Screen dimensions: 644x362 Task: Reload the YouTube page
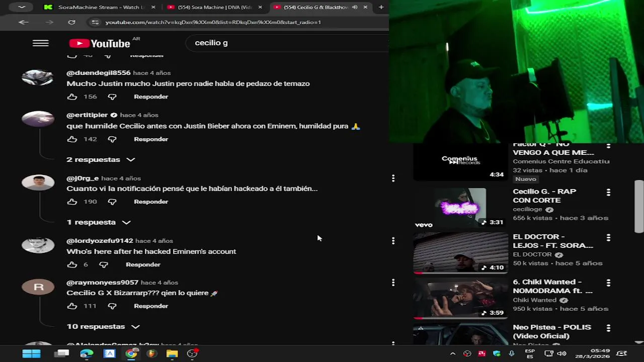pyautogui.click(x=71, y=22)
